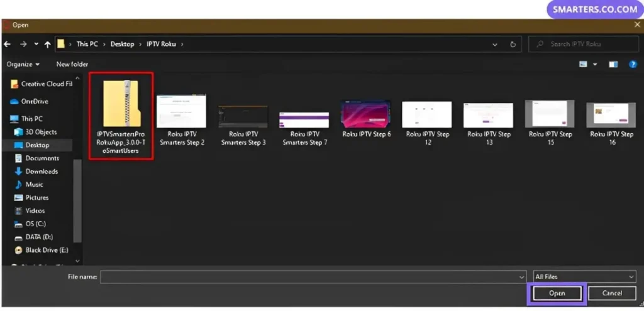Image resolution: width=644 pixels, height=311 pixels.
Task: Select the IPTVSmartersPro RokuApp zip file
Action: pos(121,116)
